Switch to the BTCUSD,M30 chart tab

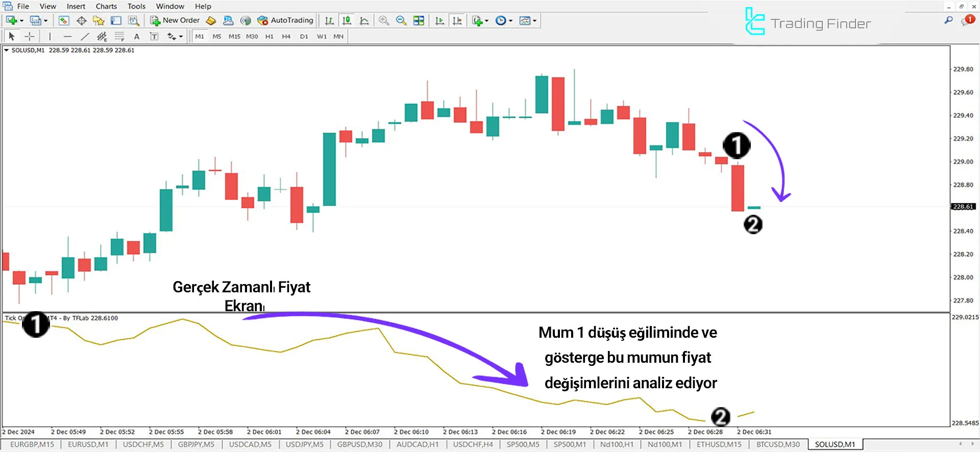(x=778, y=444)
